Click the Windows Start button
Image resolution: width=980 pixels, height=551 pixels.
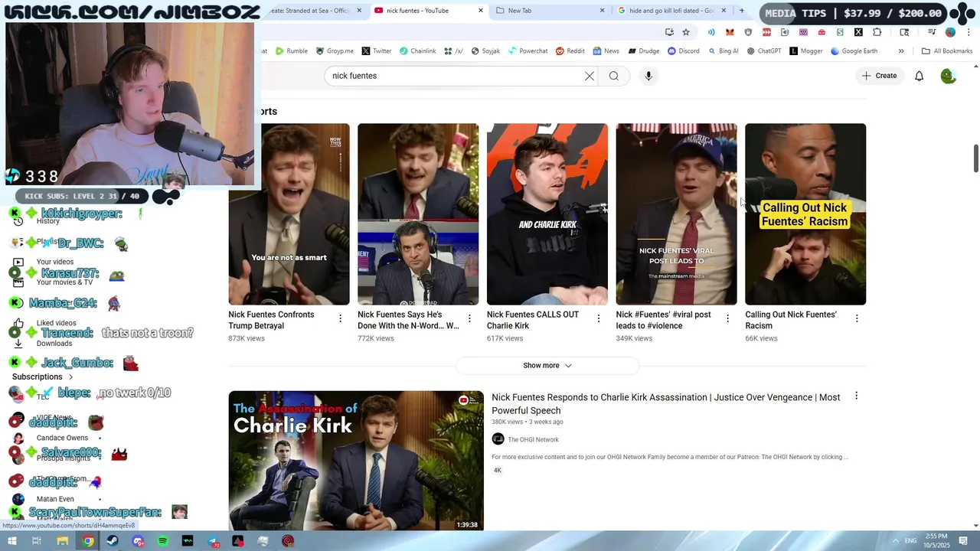(11, 541)
